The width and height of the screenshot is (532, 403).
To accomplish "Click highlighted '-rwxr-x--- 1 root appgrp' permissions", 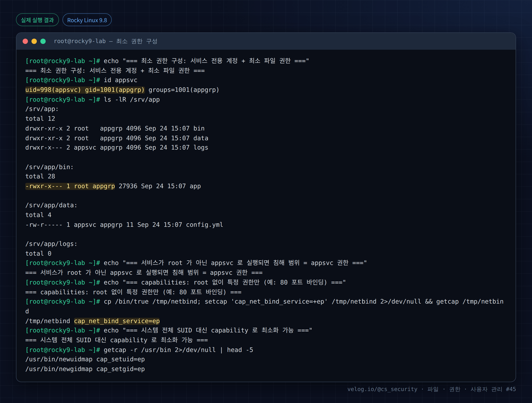I will tap(70, 186).
